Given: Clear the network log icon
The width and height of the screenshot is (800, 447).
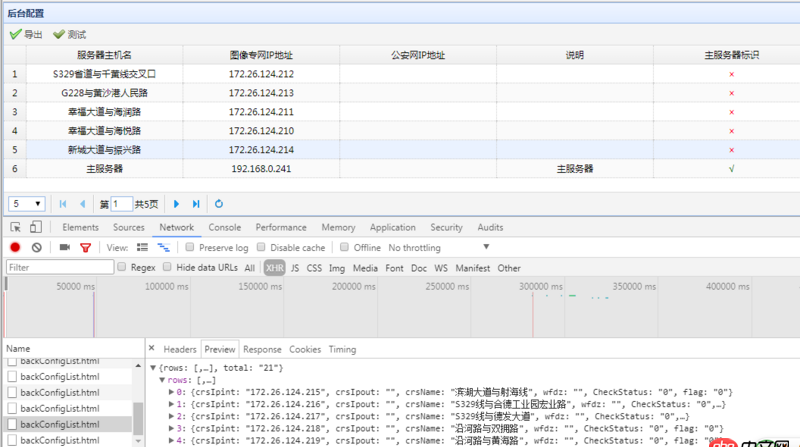Looking at the screenshot, I should coord(37,247).
